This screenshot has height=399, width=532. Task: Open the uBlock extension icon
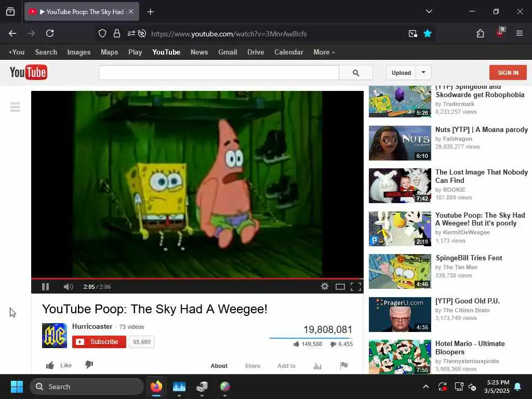tap(500, 33)
